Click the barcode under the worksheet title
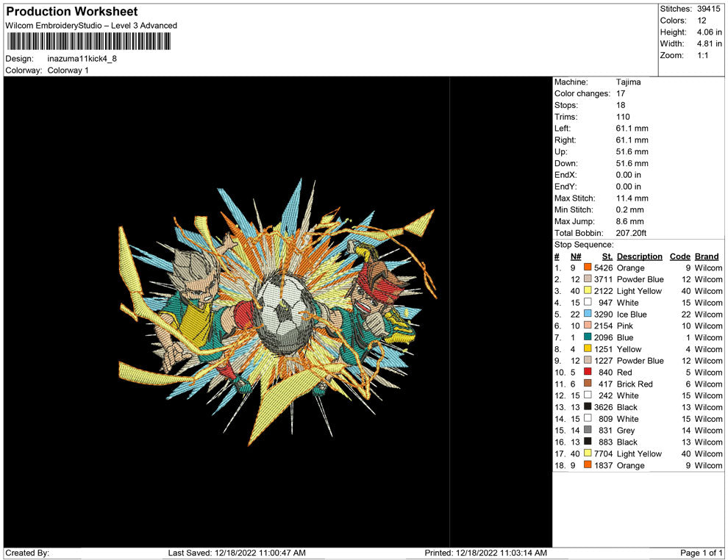Viewport: 728px width, 560px height. tap(88, 41)
